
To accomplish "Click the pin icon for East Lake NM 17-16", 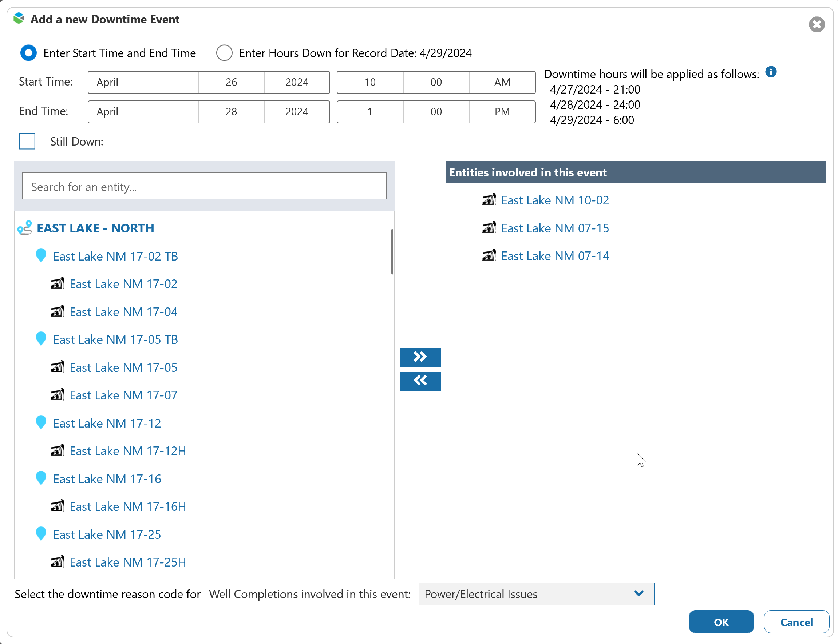I will click(x=41, y=478).
